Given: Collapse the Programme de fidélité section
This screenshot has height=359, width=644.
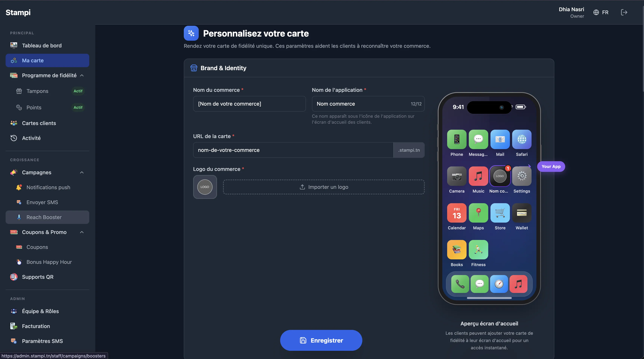Looking at the screenshot, I should click(x=82, y=75).
